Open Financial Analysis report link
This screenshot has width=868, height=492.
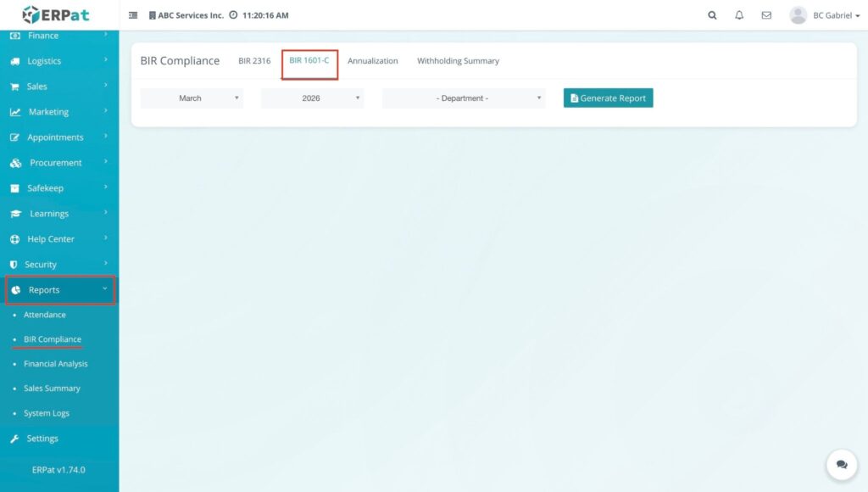55,364
